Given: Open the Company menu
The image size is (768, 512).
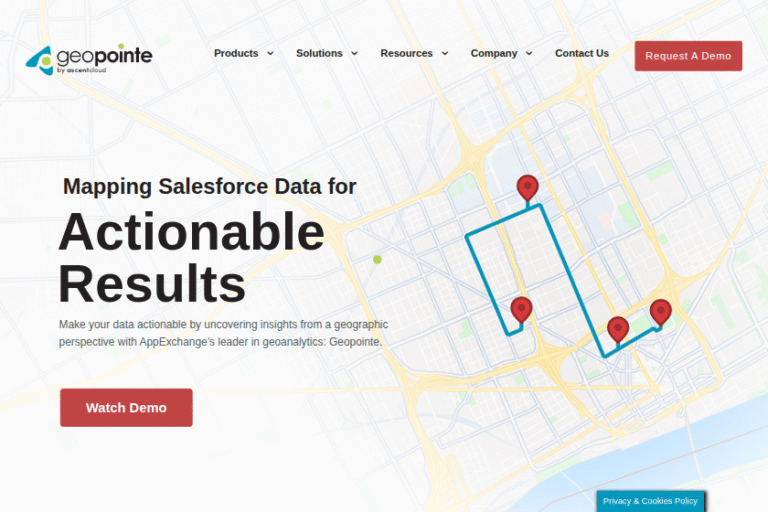Looking at the screenshot, I should coord(494,53).
